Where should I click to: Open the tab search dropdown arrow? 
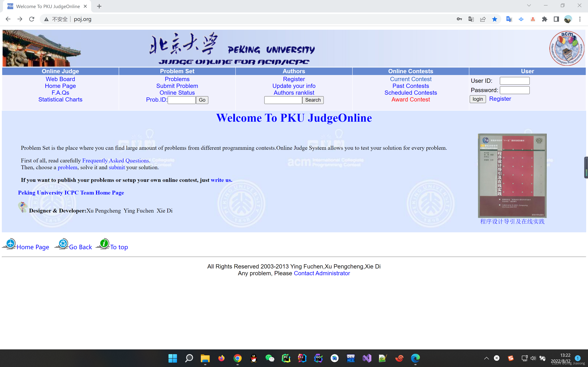pyautogui.click(x=529, y=5)
